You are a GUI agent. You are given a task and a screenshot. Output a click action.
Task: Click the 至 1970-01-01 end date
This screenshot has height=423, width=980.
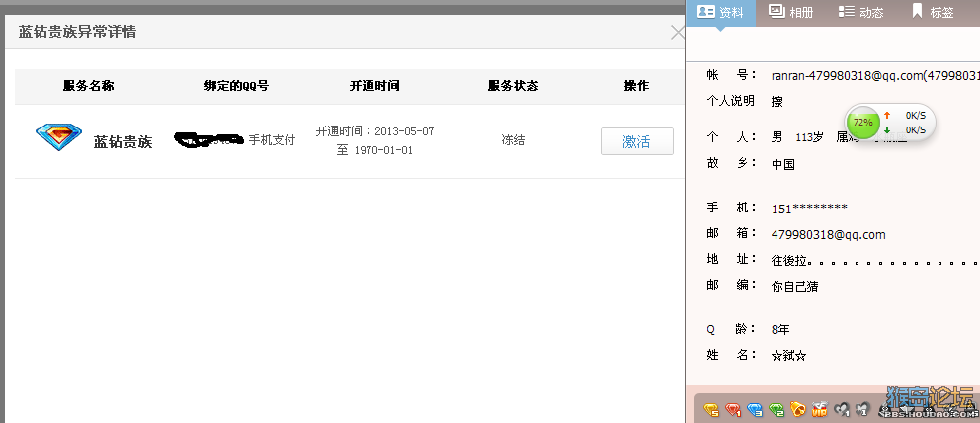(374, 150)
